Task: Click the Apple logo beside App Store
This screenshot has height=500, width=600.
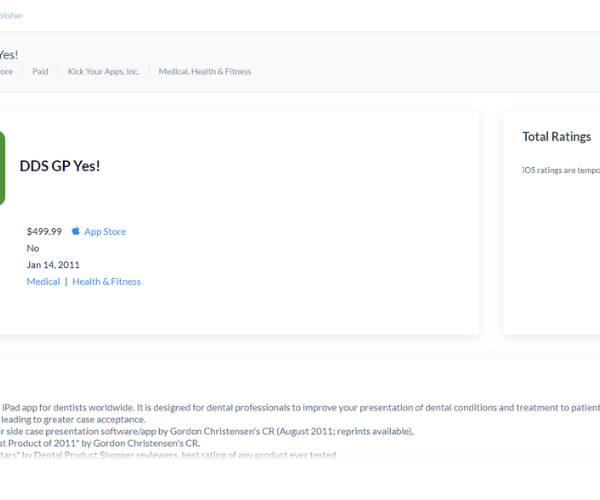Action: click(x=76, y=231)
